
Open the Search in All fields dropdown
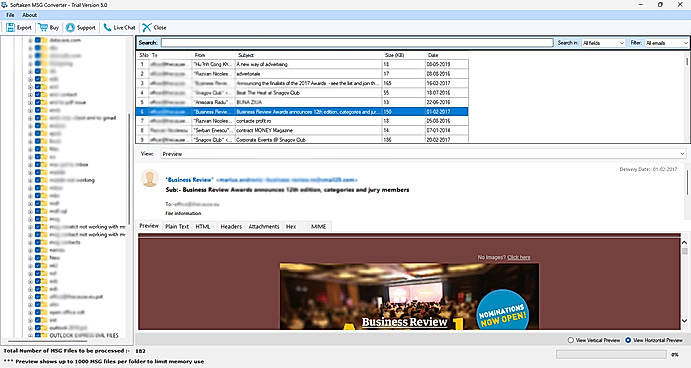pyautogui.click(x=603, y=43)
